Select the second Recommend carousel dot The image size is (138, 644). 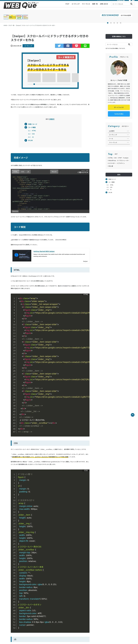coord(111,23)
